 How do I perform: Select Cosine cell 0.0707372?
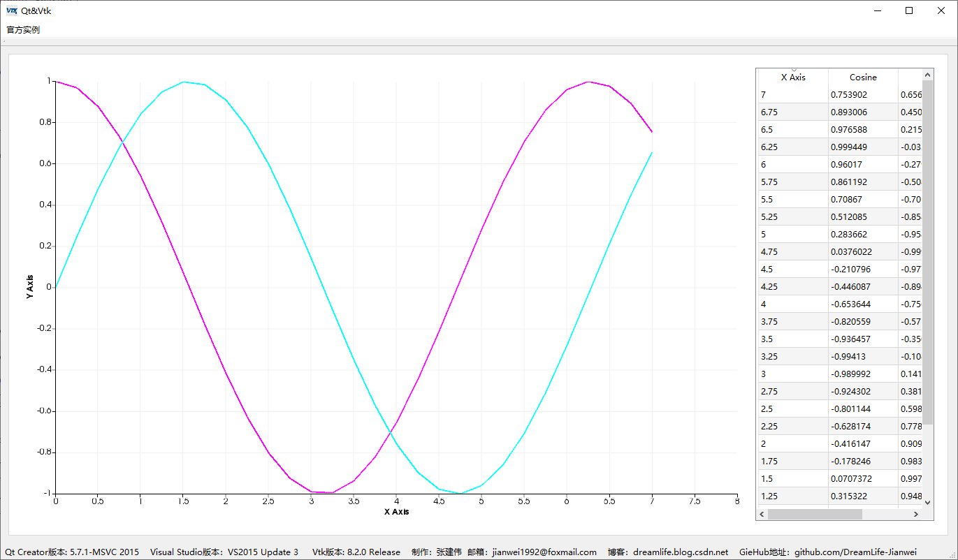[863, 478]
